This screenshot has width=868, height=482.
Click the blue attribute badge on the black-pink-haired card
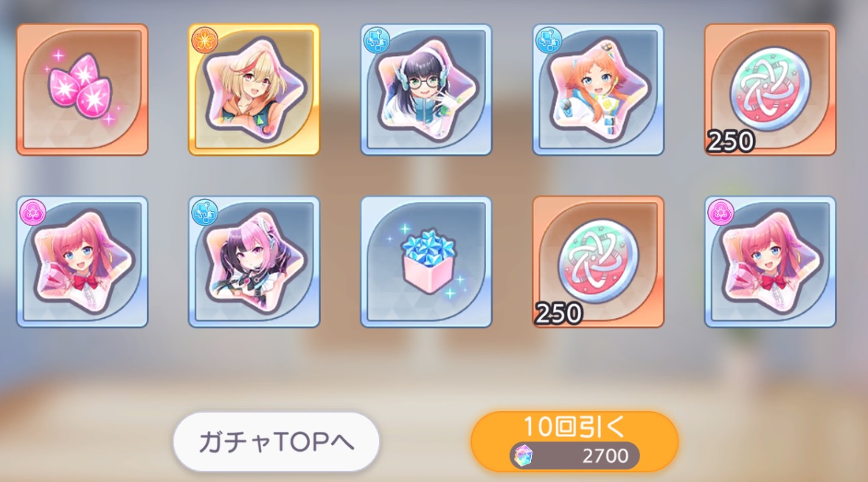204,212
